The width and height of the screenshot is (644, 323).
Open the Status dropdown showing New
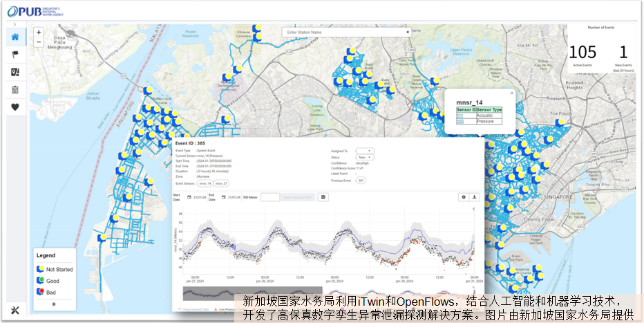[x=365, y=157]
